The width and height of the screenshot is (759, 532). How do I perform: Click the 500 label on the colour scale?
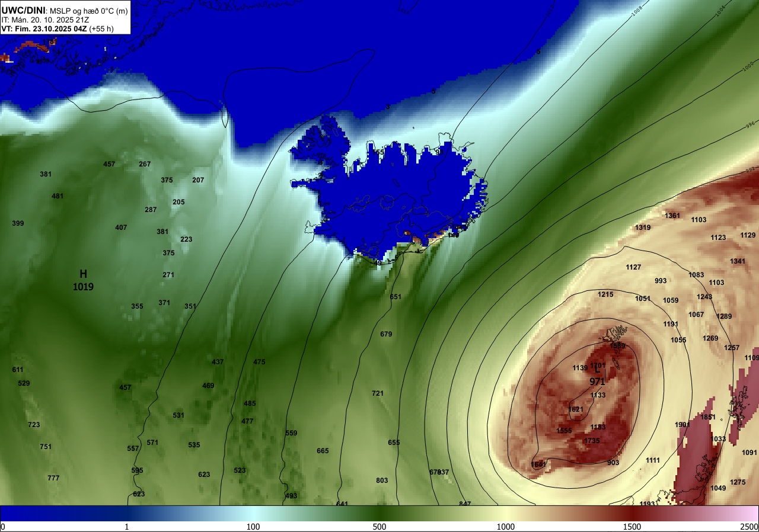point(379,527)
